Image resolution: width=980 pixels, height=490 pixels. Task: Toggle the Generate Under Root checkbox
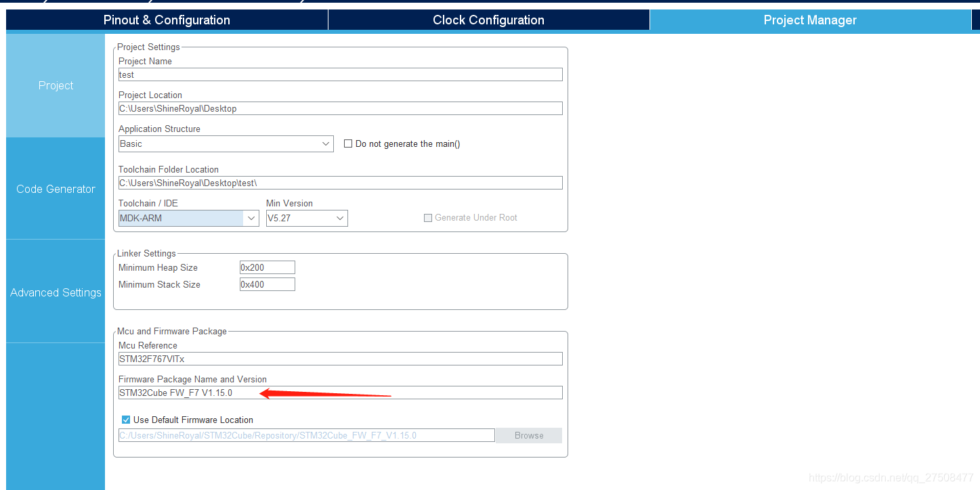428,218
